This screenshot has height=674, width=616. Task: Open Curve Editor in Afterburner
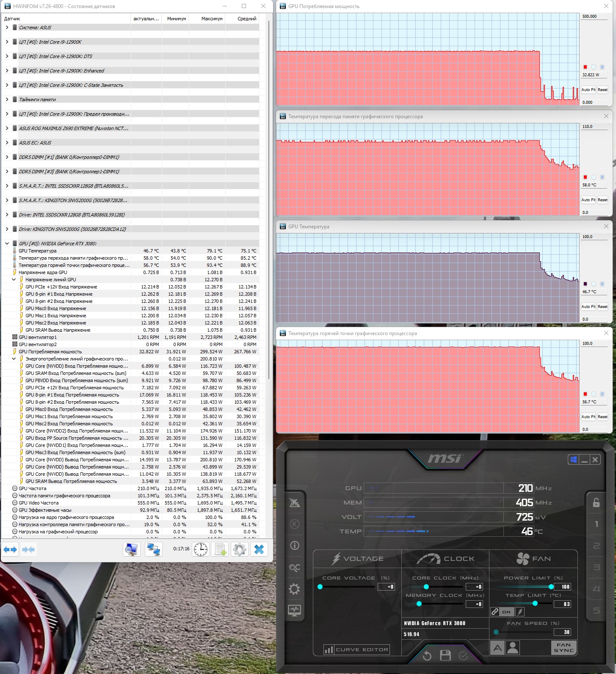356,649
